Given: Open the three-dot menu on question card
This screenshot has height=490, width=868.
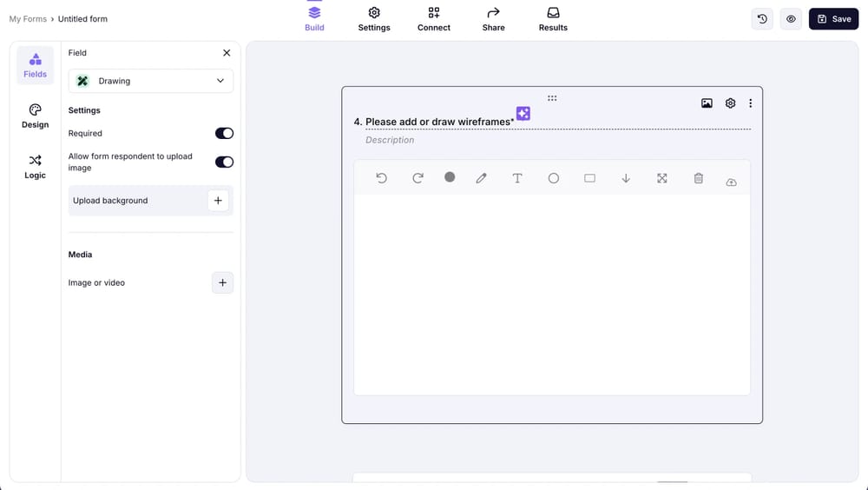Looking at the screenshot, I should [x=750, y=103].
